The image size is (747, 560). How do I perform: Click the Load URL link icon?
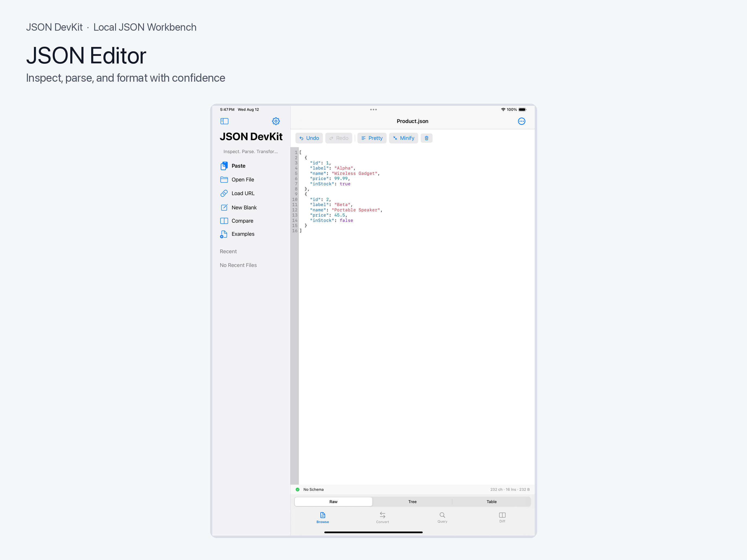click(224, 193)
